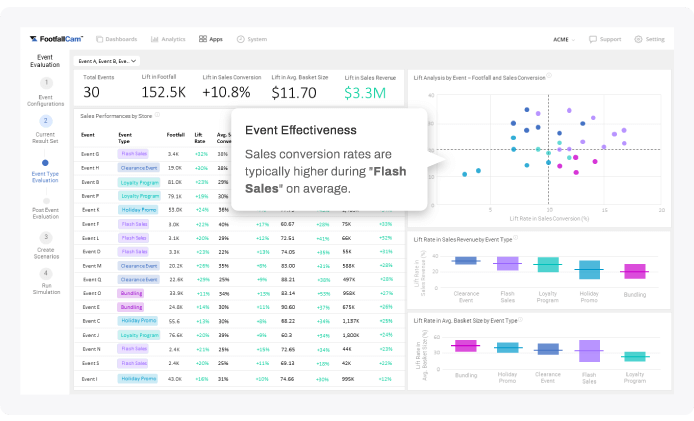The height and width of the screenshot is (421, 694).
Task: Click the Loyalty Program tag for Event B
Action: [139, 182]
